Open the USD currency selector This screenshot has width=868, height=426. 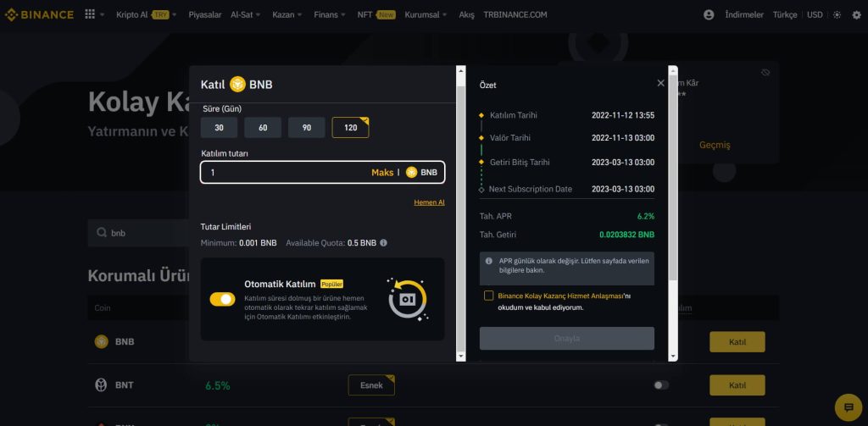click(x=815, y=15)
